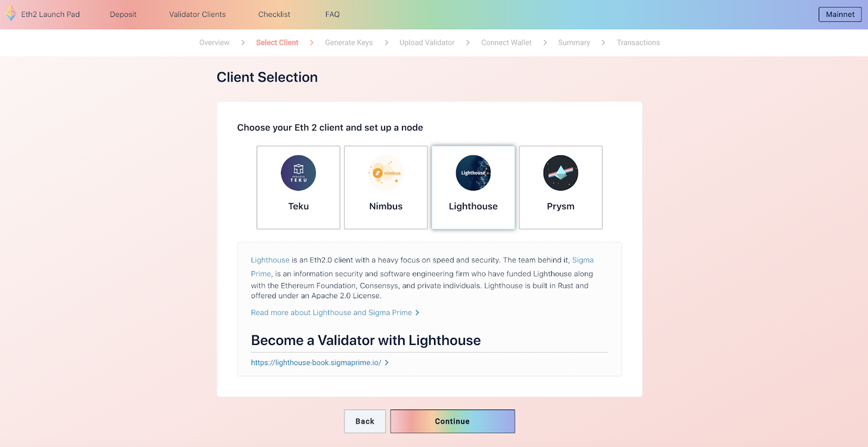Select the Teku client logo
Screen dimensions: 868x447
[x=298, y=173]
